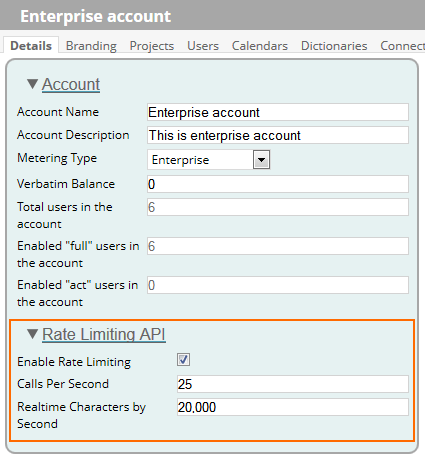
Task: Click the Enable Rate Limiting label
Action: click(74, 362)
